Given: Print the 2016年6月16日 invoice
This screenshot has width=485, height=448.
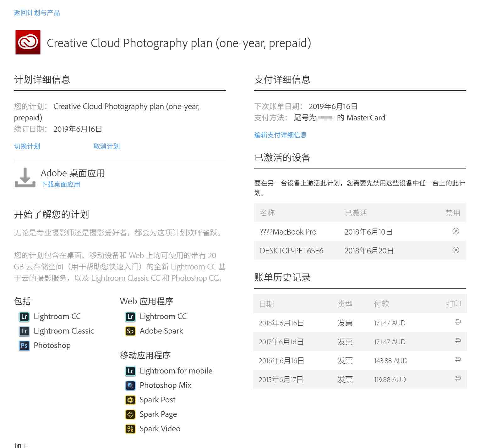Looking at the screenshot, I should coord(458,360).
